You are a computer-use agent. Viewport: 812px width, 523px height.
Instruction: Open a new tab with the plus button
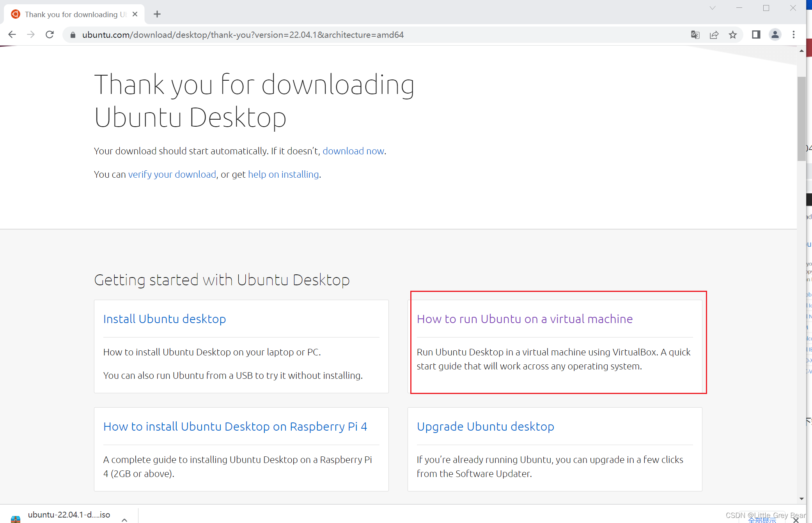tap(157, 14)
